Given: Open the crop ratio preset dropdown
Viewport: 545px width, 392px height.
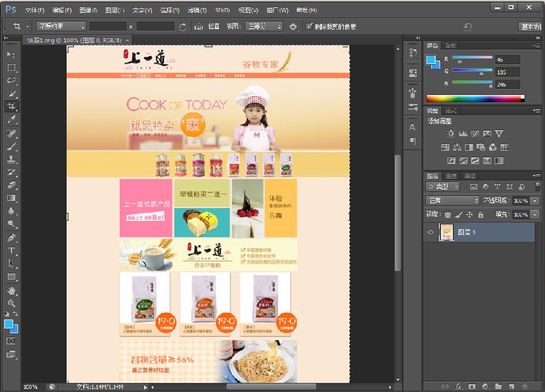Looking at the screenshot, I should 61,27.
